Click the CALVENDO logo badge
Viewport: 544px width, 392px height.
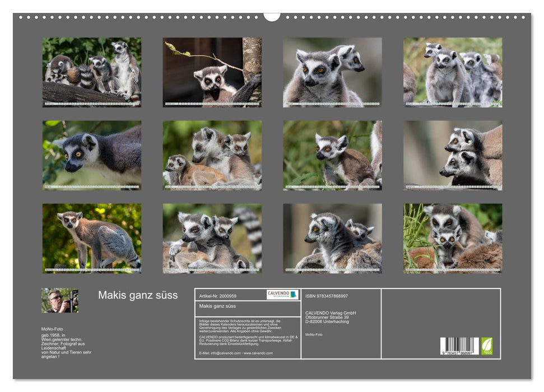[282, 295]
